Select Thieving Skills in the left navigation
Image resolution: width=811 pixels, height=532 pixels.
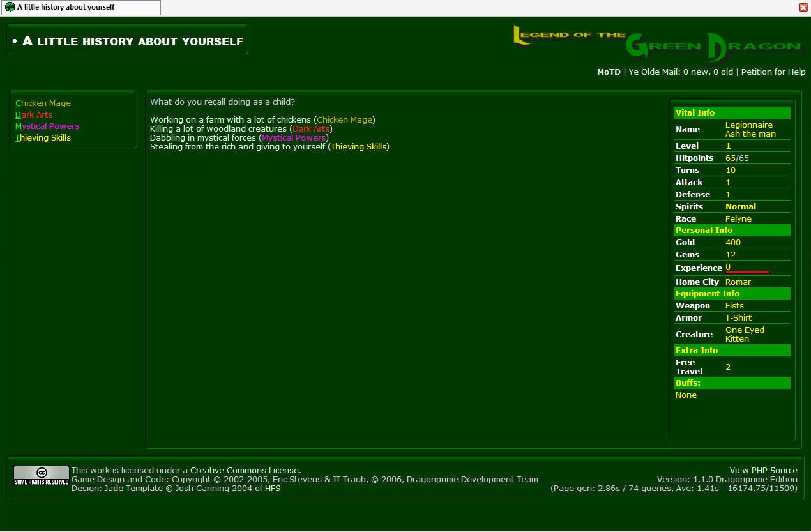coord(43,138)
